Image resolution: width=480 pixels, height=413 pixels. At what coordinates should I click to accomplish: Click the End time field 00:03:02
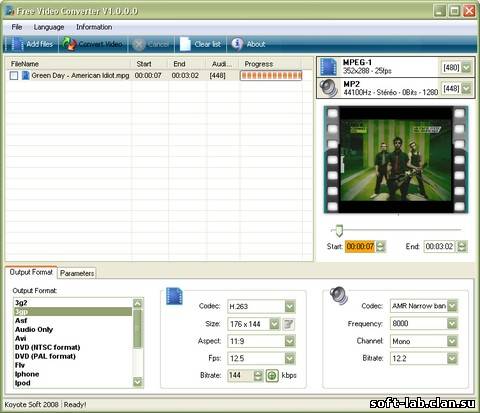point(439,247)
